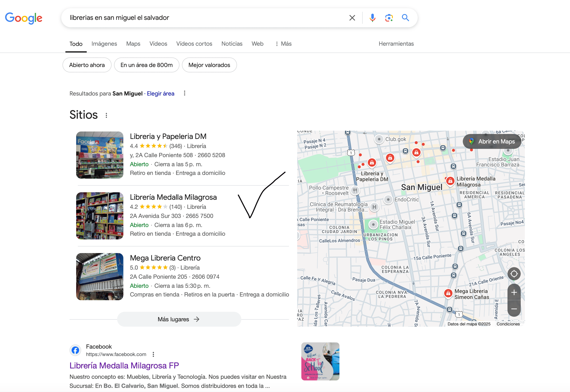Screen dimensions: 570x392
Task: Select the Clínica de Reumatología hospital marker
Action: pos(374,207)
